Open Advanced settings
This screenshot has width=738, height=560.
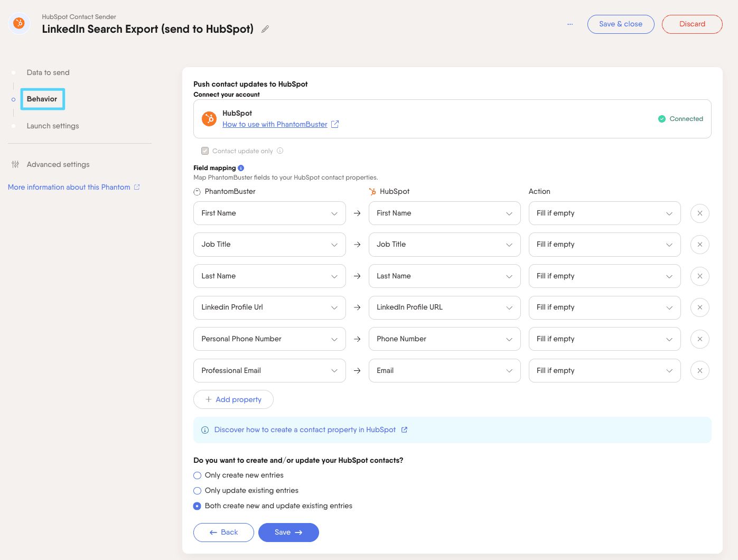58,164
